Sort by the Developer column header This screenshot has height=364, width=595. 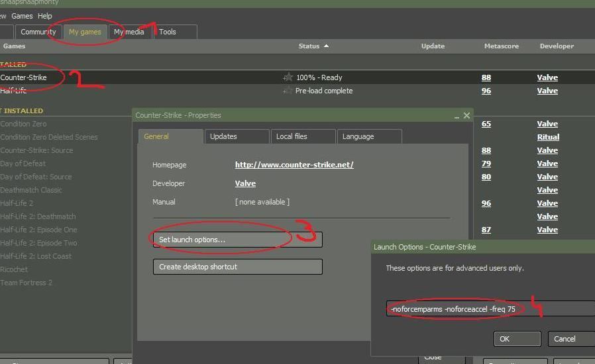557,46
